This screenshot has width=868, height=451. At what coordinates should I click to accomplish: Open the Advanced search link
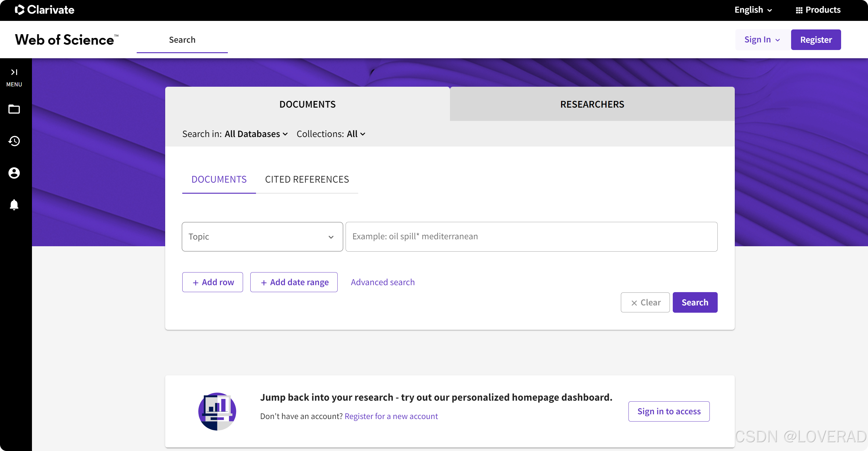tap(383, 282)
